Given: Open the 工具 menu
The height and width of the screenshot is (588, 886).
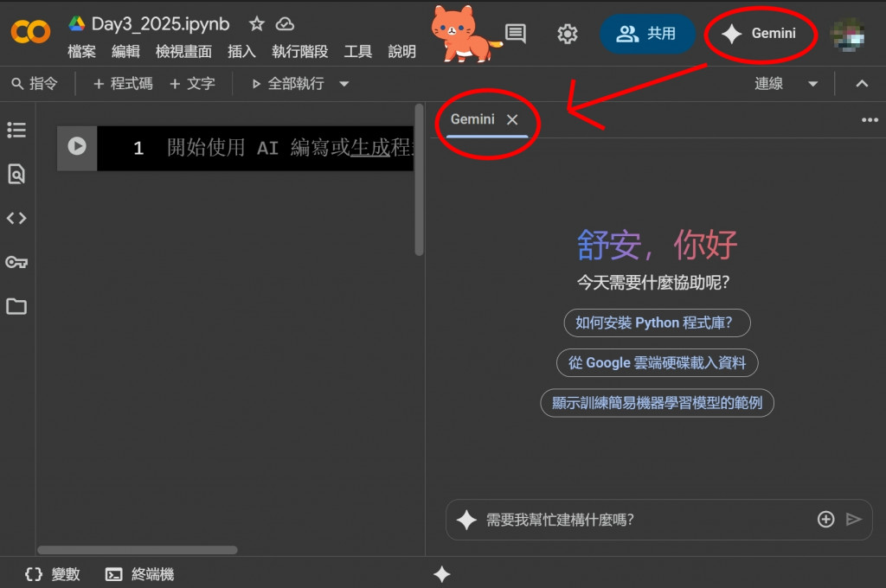Looking at the screenshot, I should [357, 51].
